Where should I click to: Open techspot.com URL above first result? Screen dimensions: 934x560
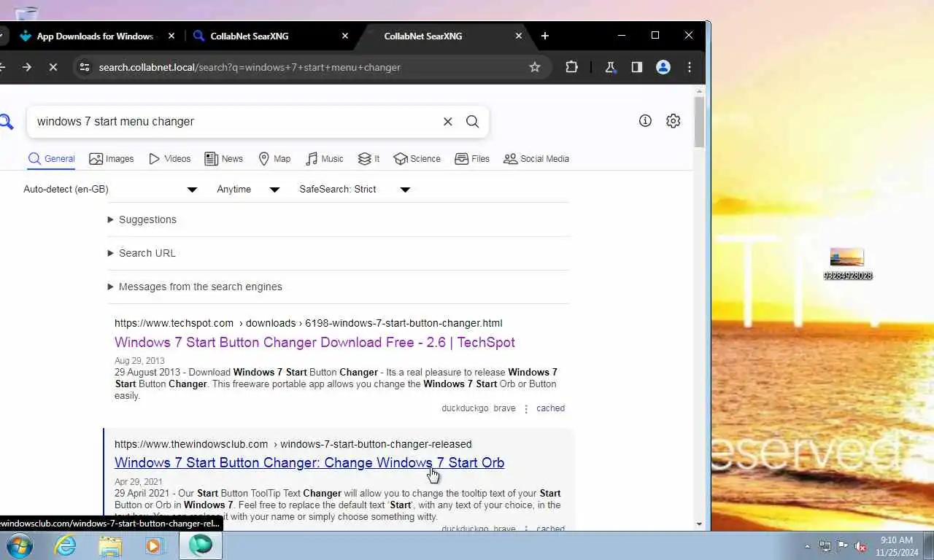point(308,323)
